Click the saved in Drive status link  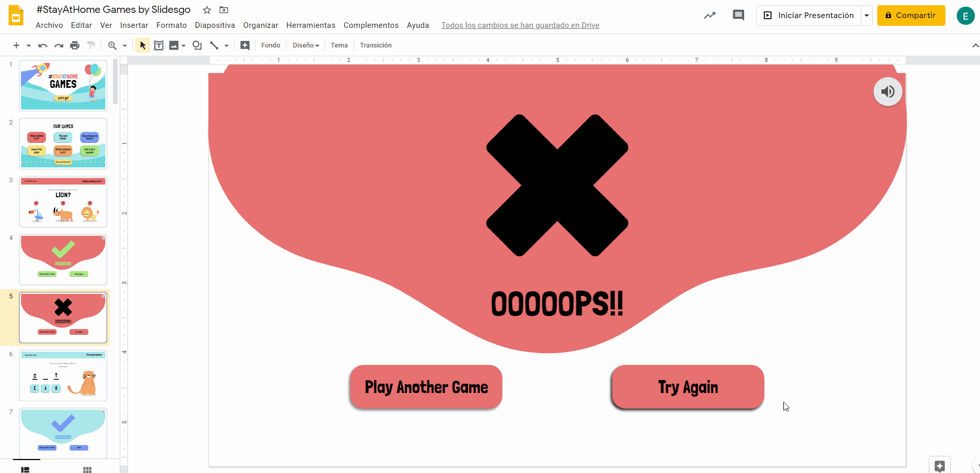pos(520,25)
